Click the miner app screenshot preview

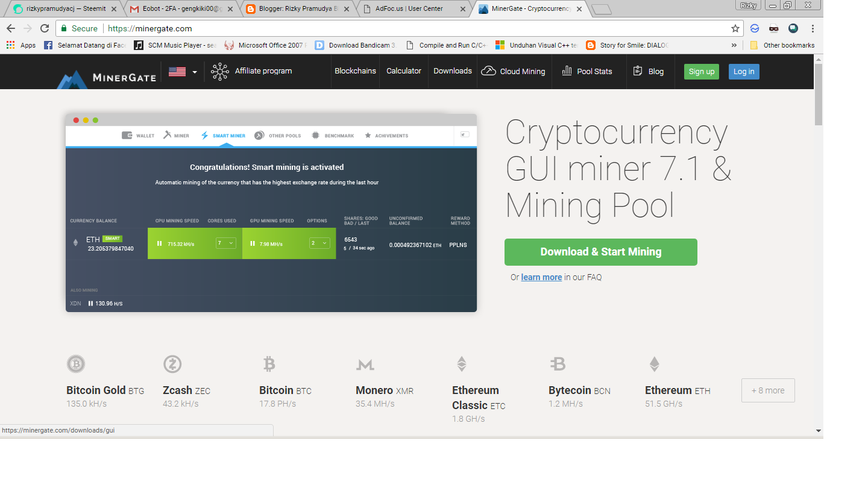tap(271, 213)
